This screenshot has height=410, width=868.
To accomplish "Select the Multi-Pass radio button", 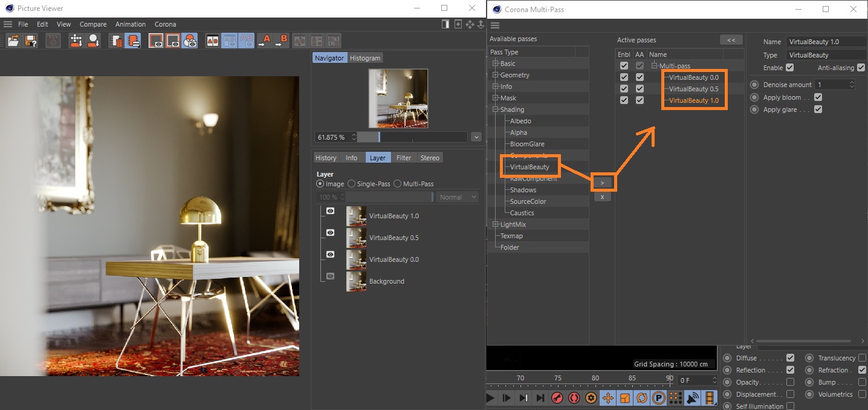I will coord(398,184).
